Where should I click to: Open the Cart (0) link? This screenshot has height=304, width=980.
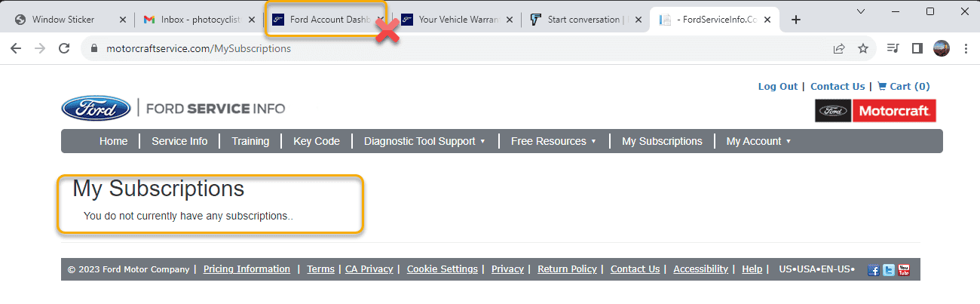click(x=904, y=87)
